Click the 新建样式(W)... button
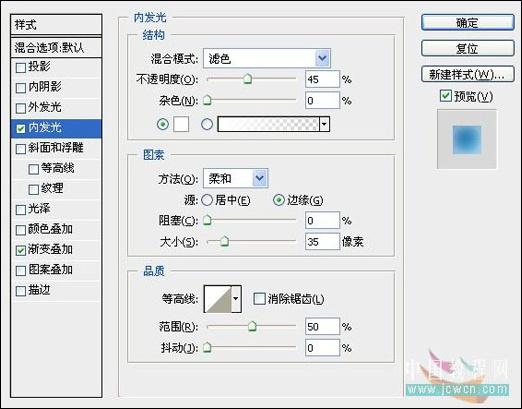The image size is (522, 409). pyautogui.click(x=468, y=74)
